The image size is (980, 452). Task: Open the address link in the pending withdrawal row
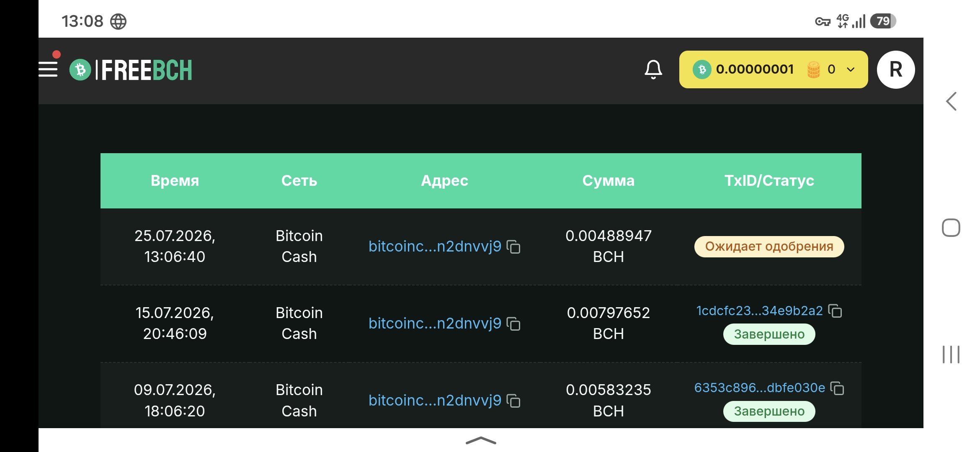[x=435, y=247]
